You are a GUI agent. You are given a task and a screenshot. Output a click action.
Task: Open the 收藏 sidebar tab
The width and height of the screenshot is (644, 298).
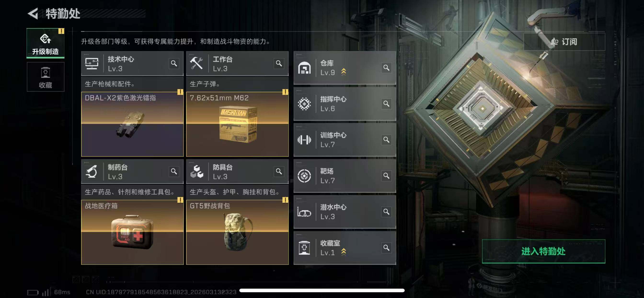pos(46,77)
